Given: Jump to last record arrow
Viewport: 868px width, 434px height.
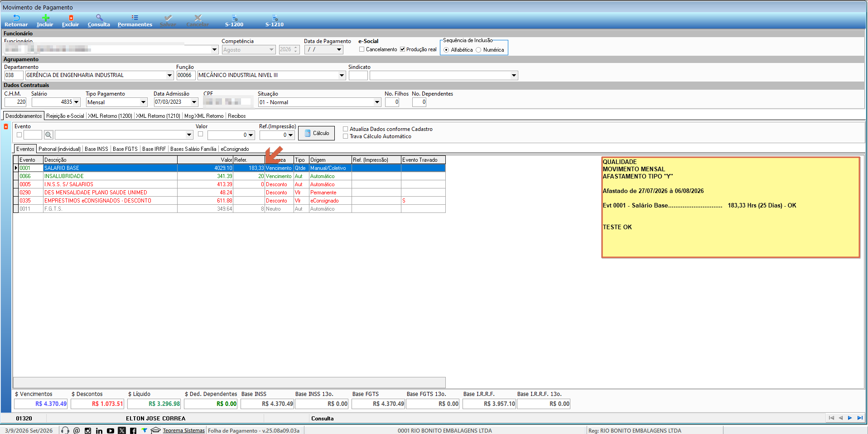Looking at the screenshot, I should (x=860, y=418).
